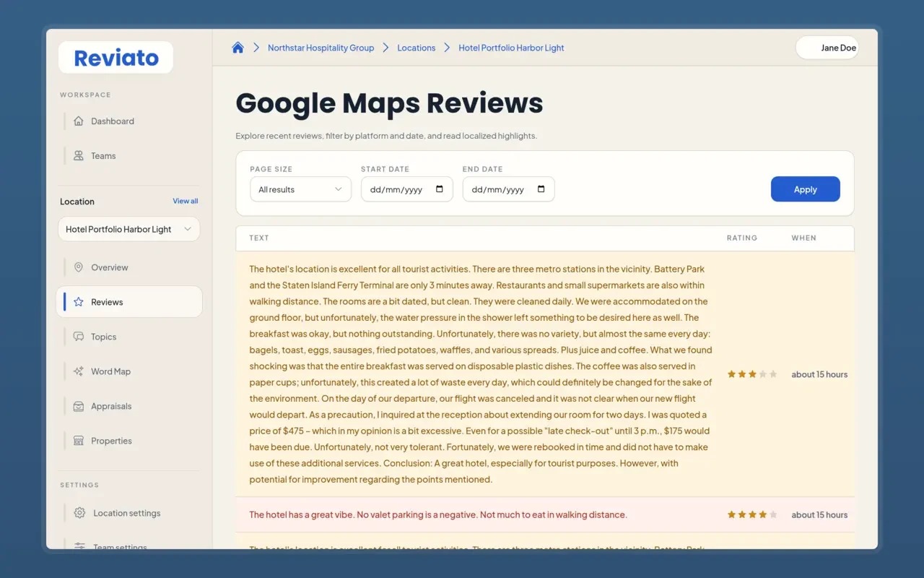Click the Reviato logo
The image size is (924, 578).
pos(115,58)
